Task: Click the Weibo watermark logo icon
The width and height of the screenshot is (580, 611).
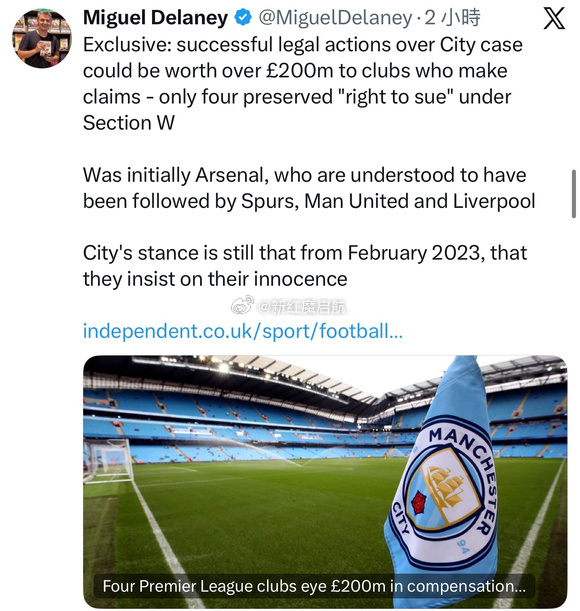Action: pos(242,305)
